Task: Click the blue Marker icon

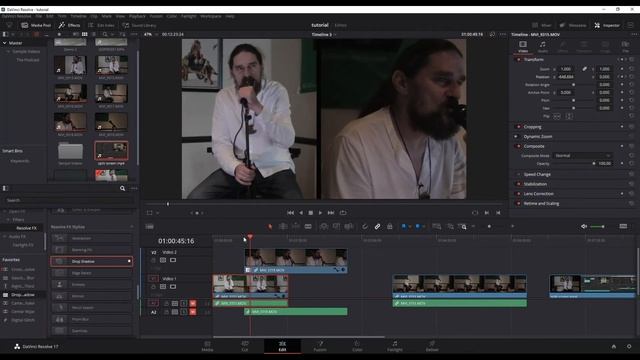Action: pos(418,227)
